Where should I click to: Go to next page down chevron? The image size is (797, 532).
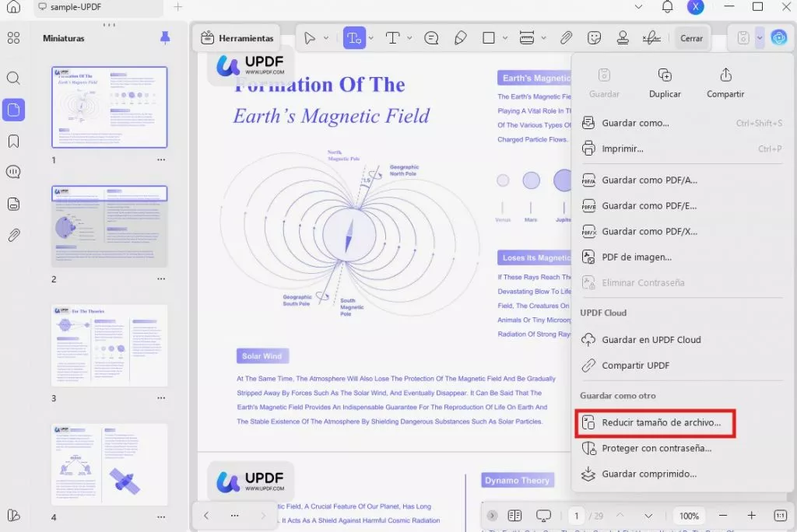(x=648, y=516)
